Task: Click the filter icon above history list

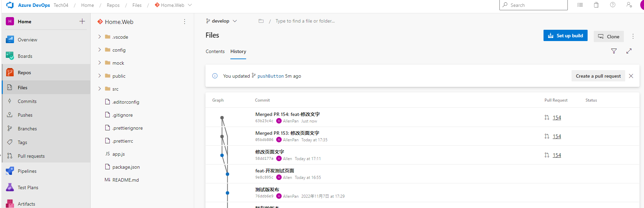Action: [614, 51]
